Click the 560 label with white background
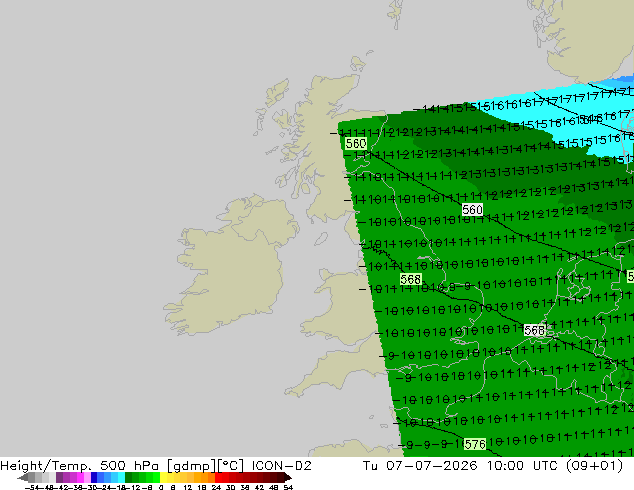634x490 pixels. coord(472,209)
